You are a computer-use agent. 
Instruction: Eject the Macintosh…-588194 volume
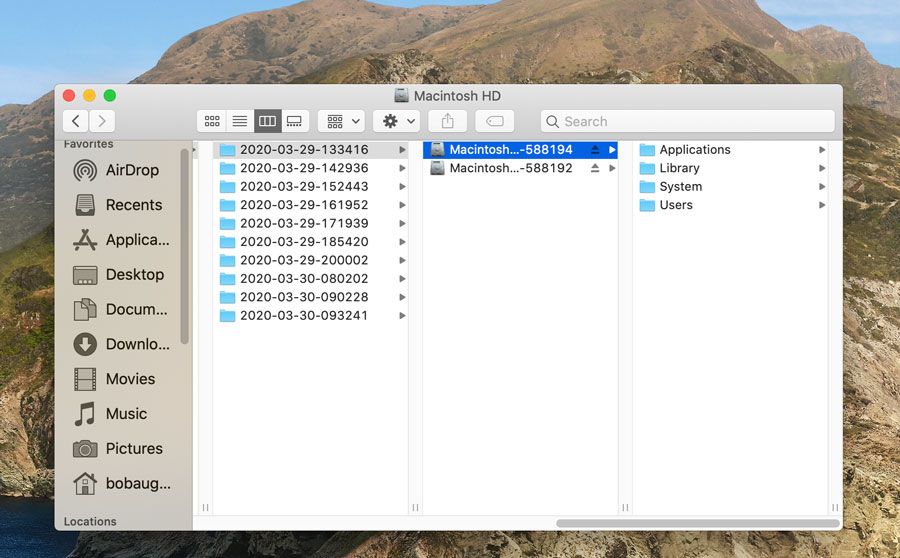[x=595, y=150]
